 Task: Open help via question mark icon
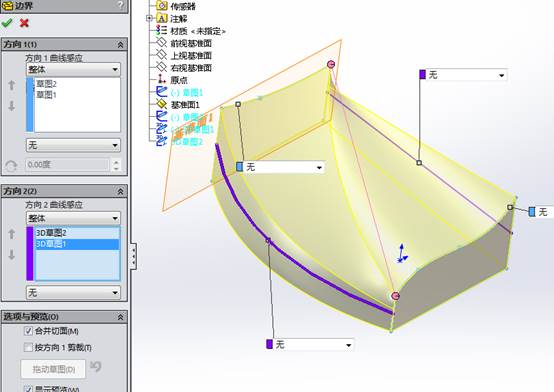121,5
